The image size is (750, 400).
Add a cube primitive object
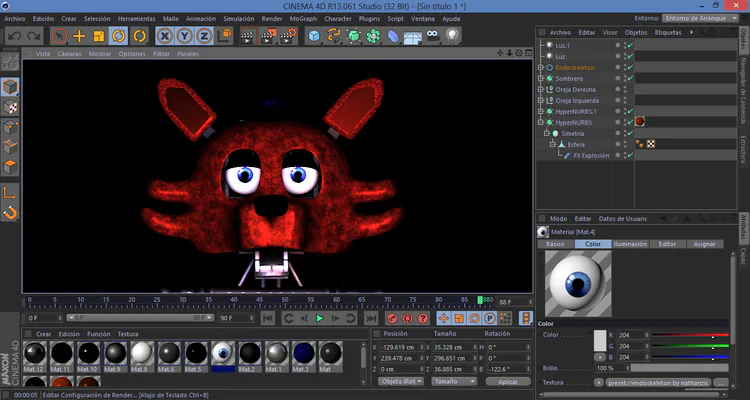point(314,36)
